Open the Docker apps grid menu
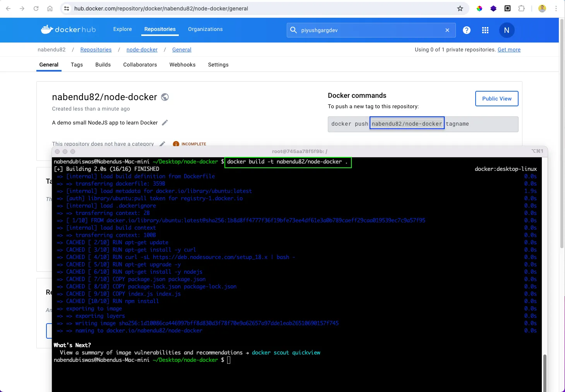This screenshot has height=392, width=565. 485,30
